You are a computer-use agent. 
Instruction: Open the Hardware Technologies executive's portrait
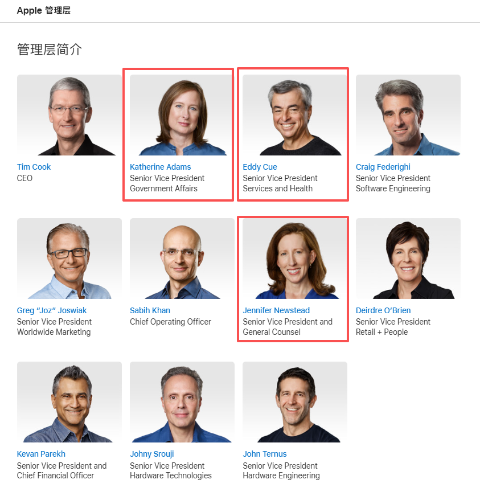click(182, 402)
